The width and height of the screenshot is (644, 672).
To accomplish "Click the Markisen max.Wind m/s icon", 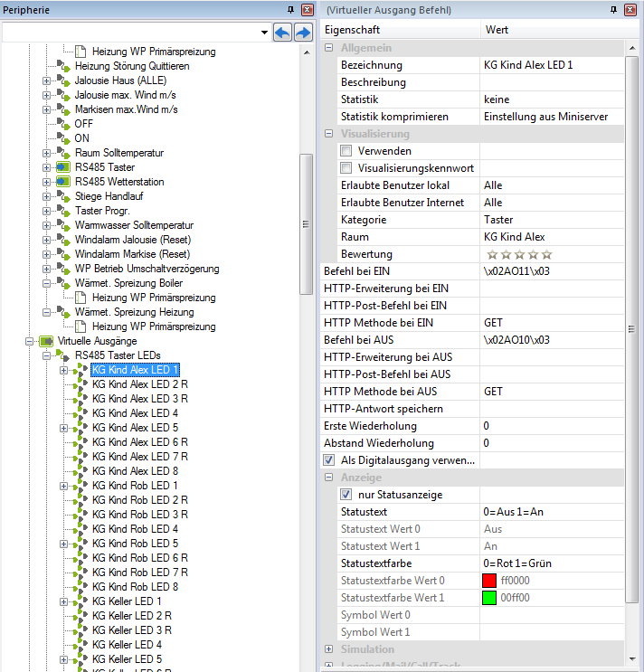I will click(63, 109).
